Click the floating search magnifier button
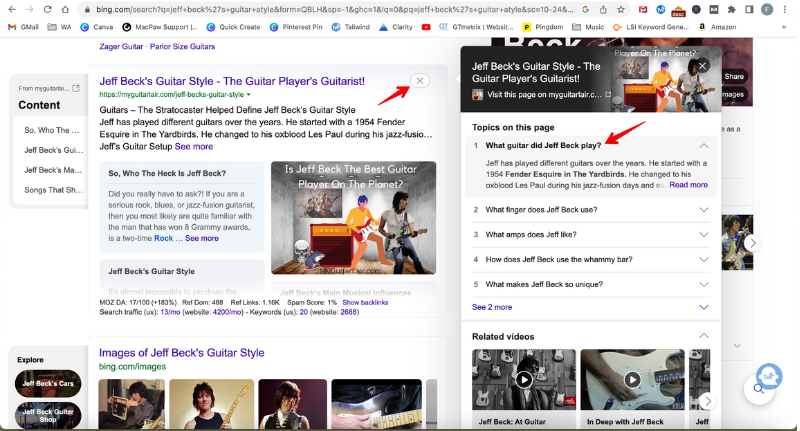 click(759, 388)
